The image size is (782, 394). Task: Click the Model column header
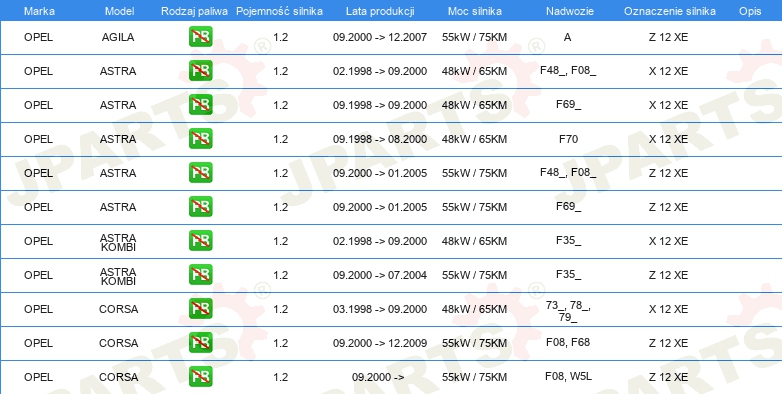tap(119, 11)
